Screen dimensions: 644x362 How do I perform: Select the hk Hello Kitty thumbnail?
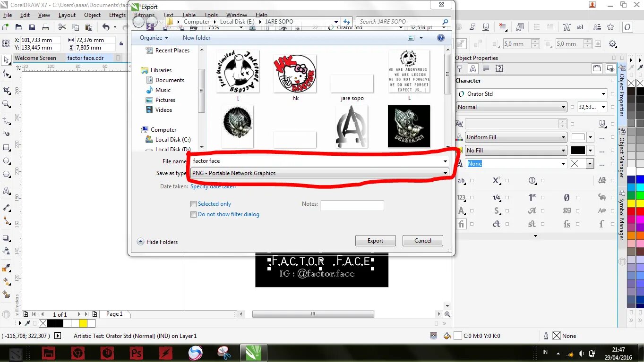(x=295, y=73)
